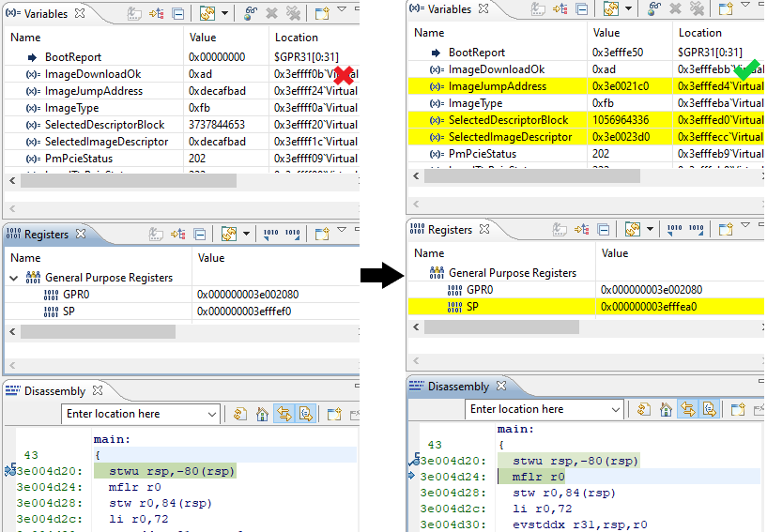Click refresh icon in right Variables toolbar
The image size is (767, 532).
click(611, 8)
